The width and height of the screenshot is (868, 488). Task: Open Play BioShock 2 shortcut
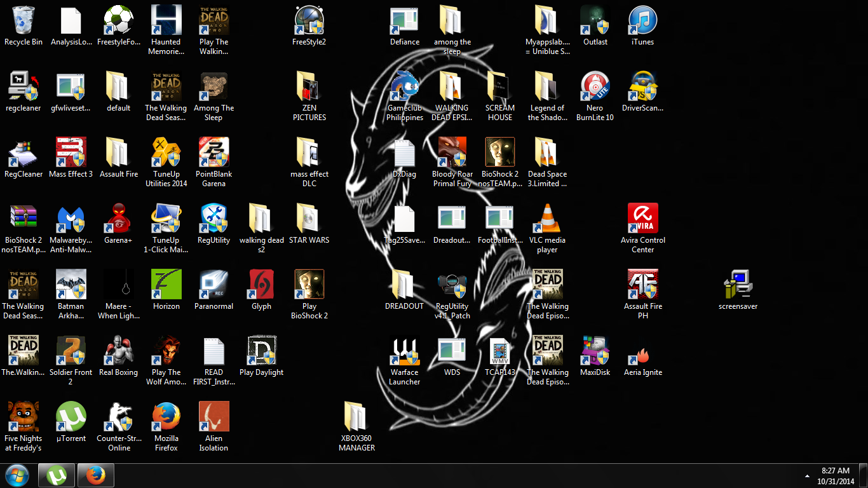[x=309, y=285]
